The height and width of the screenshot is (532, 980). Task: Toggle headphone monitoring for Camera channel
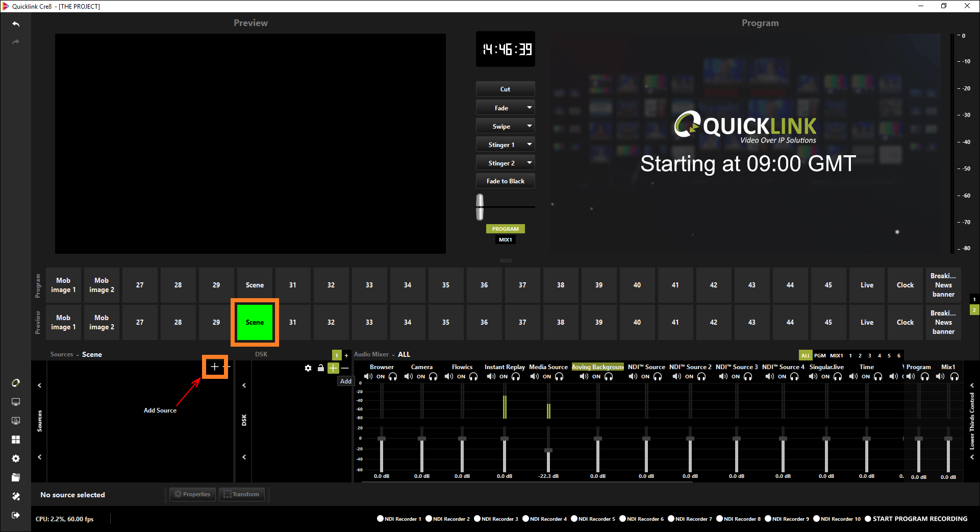(433, 377)
